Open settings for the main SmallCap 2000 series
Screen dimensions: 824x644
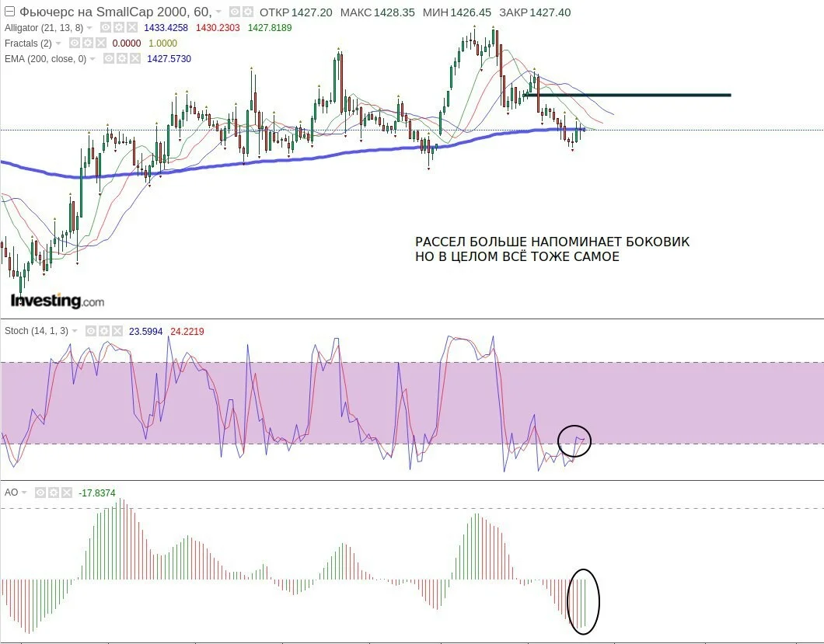[x=247, y=12]
